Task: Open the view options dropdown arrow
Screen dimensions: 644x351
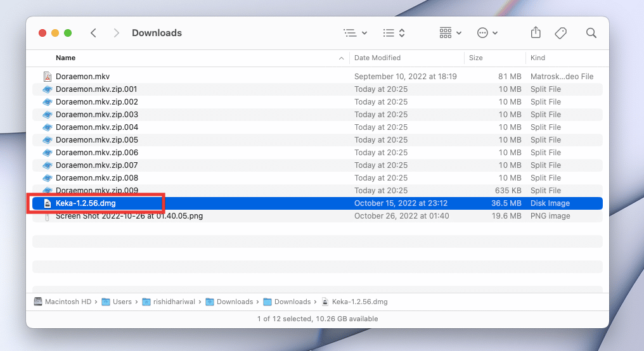Action: [364, 33]
